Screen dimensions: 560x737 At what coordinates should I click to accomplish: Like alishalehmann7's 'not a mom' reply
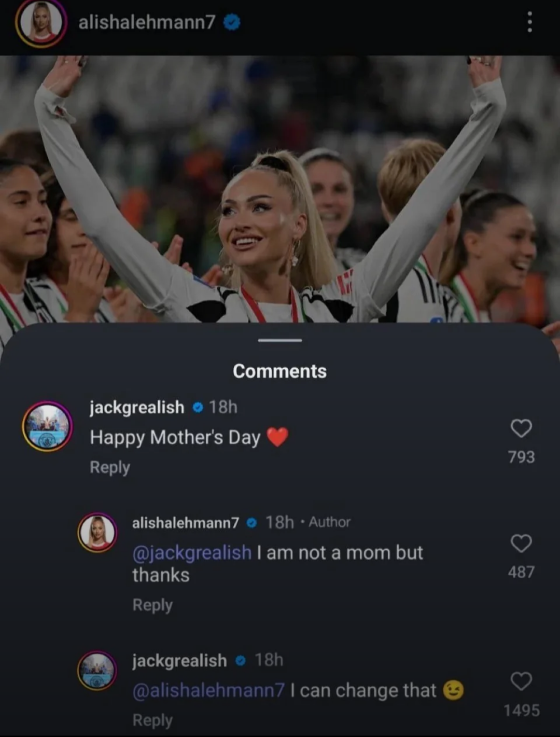click(x=521, y=544)
